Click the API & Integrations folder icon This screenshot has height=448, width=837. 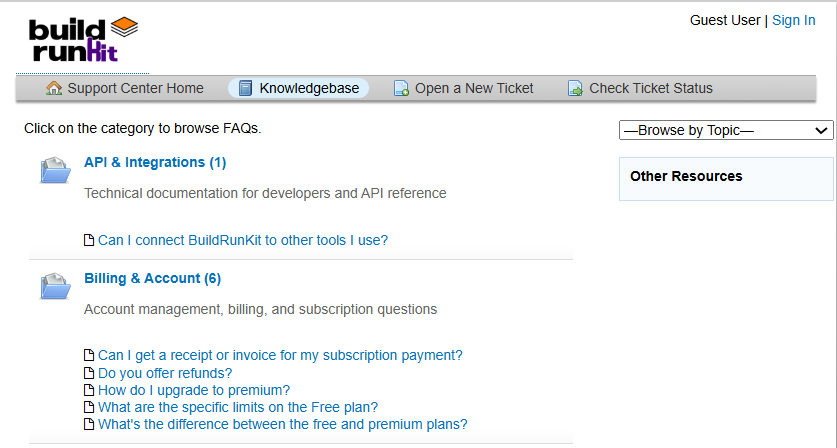coord(55,170)
